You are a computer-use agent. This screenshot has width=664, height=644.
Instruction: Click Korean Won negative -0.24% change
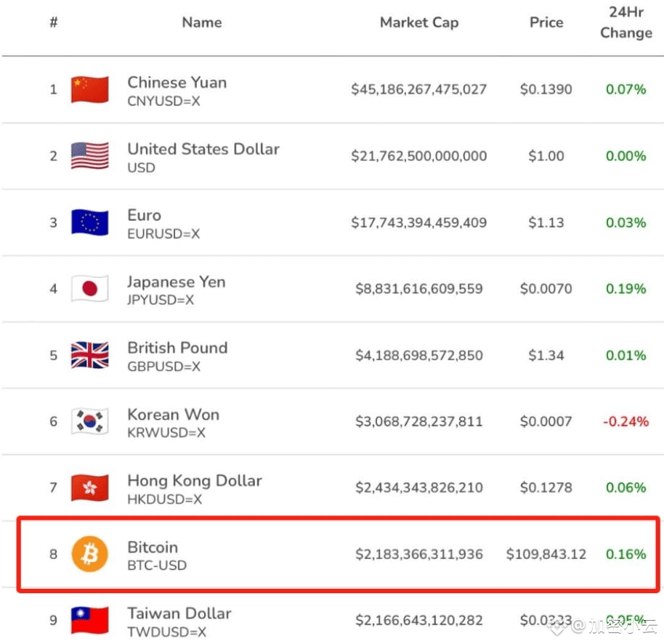coord(625,421)
